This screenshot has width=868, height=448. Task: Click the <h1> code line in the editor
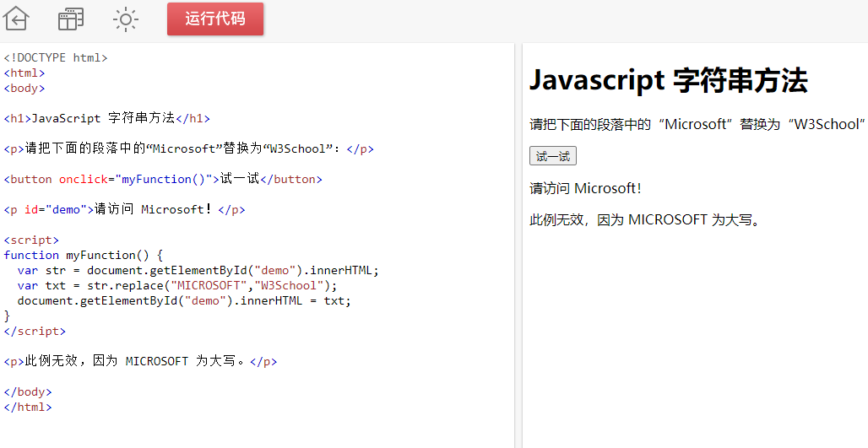[107, 118]
